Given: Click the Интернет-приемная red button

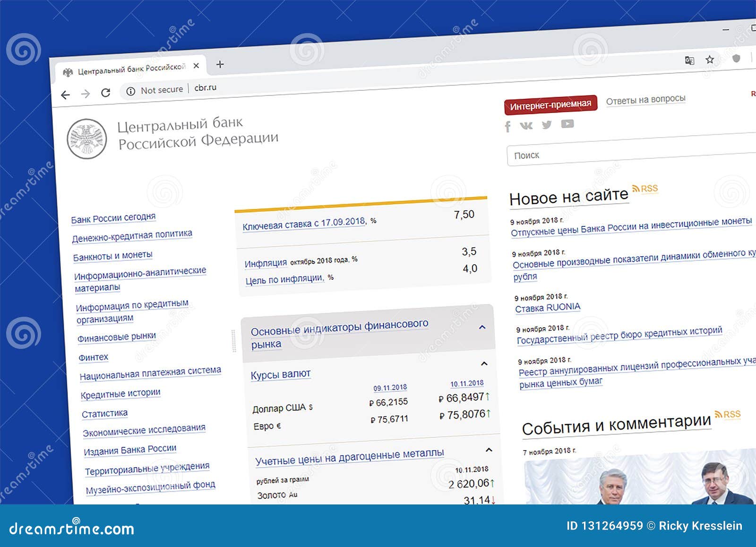Looking at the screenshot, I should 550,105.
